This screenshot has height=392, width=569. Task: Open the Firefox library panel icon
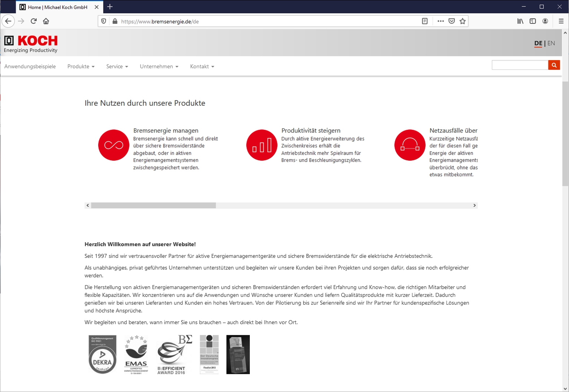(520, 21)
